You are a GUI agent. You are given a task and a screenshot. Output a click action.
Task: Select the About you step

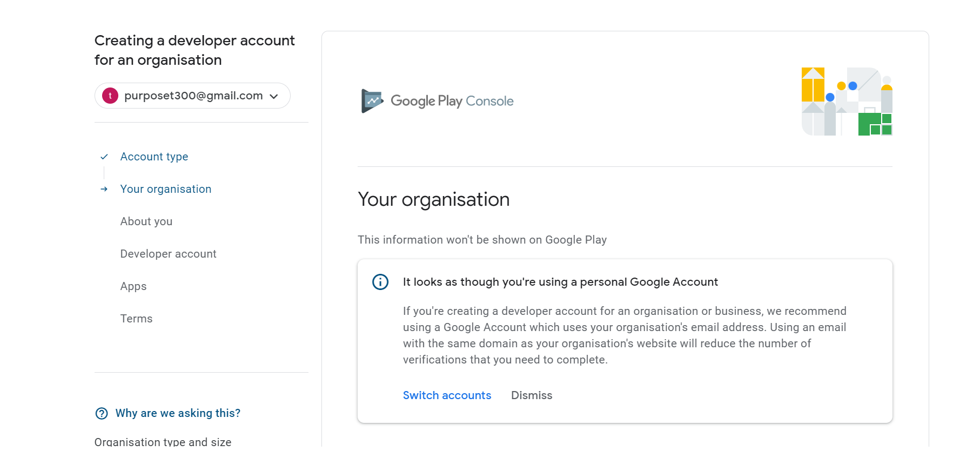(146, 221)
